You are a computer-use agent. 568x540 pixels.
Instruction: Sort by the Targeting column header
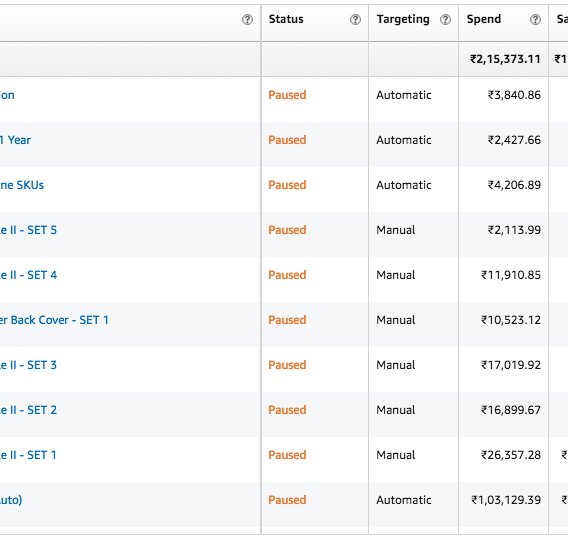403,20
